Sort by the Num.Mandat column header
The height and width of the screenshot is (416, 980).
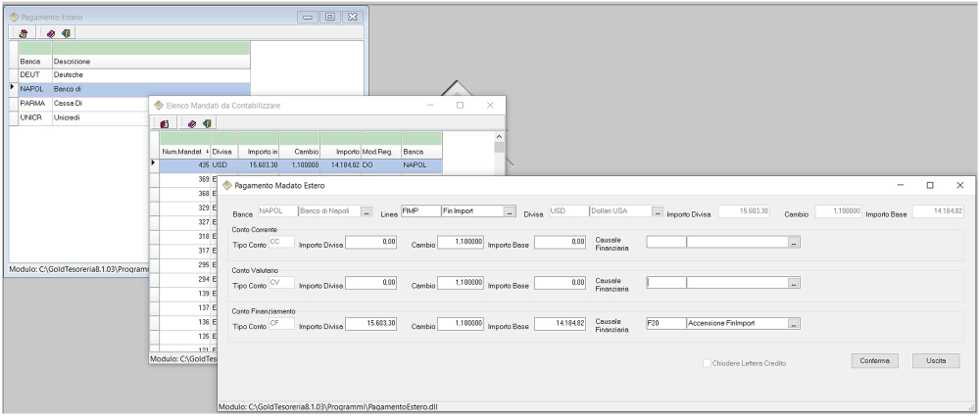[183, 152]
